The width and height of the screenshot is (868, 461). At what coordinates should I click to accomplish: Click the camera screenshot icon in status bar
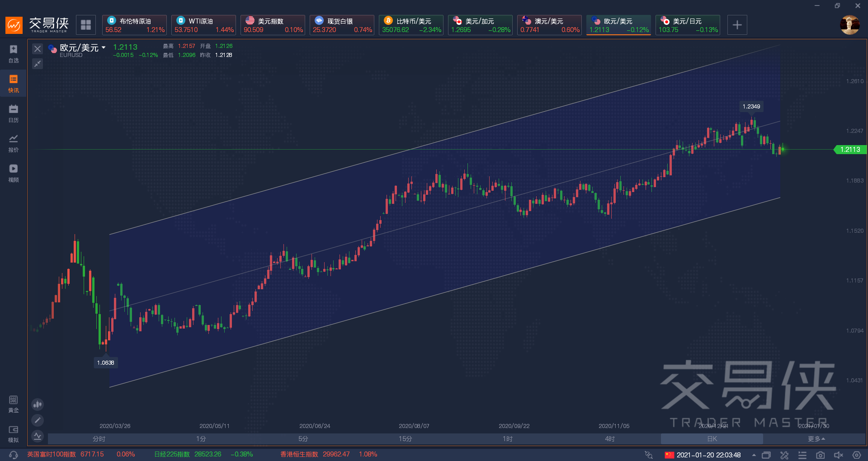(820, 455)
